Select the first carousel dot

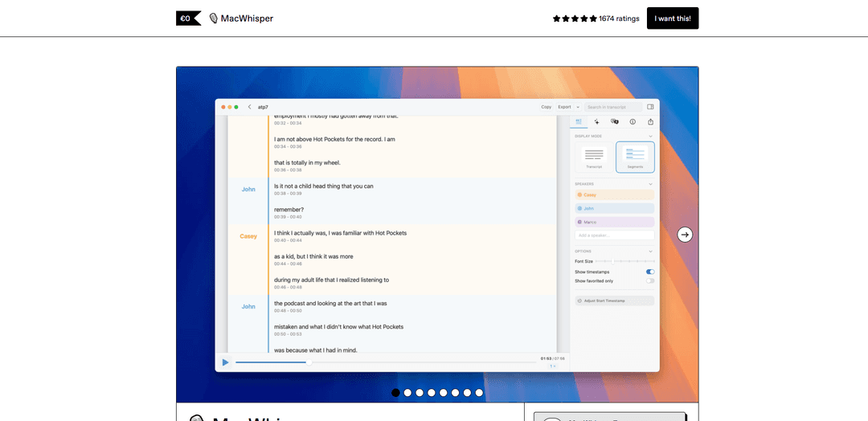(x=395, y=393)
